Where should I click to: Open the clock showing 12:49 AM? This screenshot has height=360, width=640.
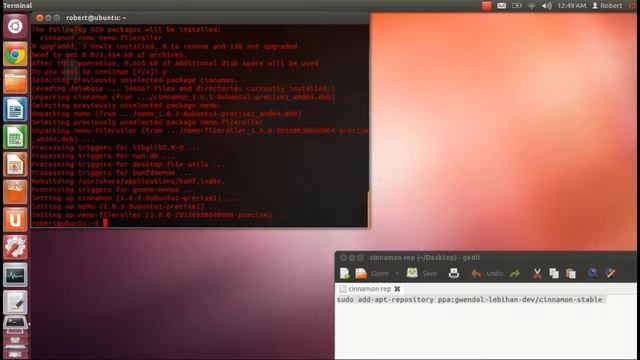[x=571, y=6]
